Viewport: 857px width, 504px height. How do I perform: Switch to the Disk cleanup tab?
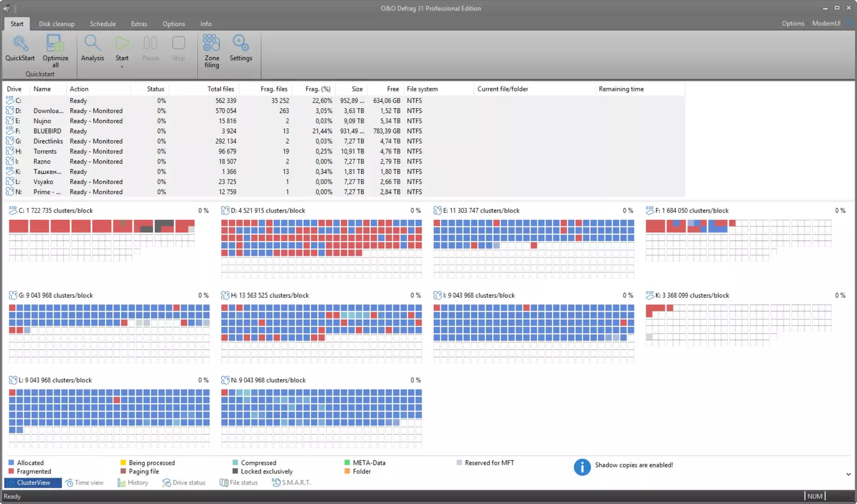click(57, 24)
